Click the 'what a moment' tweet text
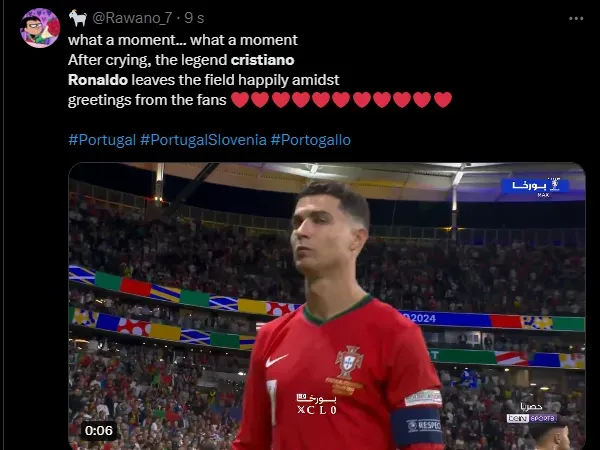Viewport: 600px width, 450px height. pyautogui.click(x=183, y=40)
